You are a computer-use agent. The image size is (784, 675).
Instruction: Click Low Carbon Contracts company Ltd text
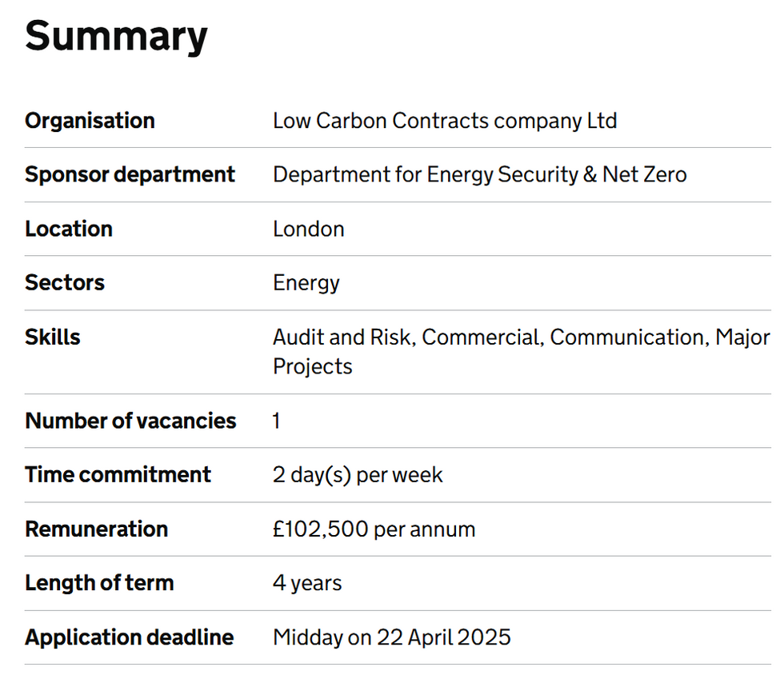click(445, 121)
